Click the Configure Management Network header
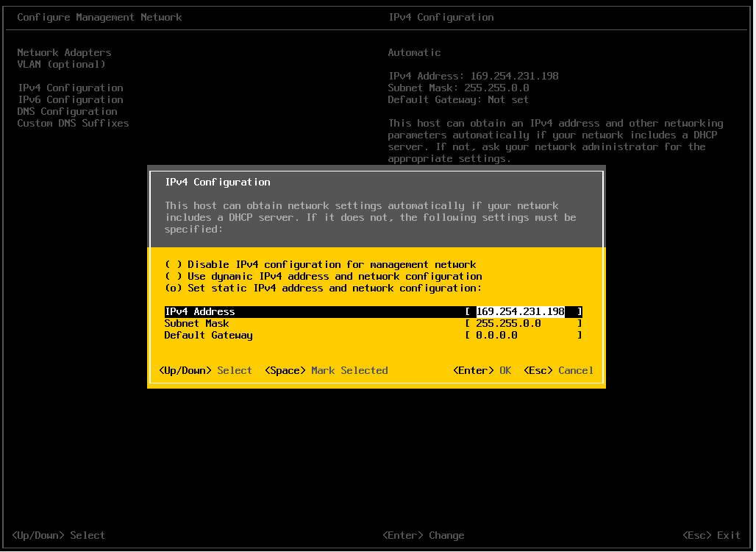 coord(99,17)
